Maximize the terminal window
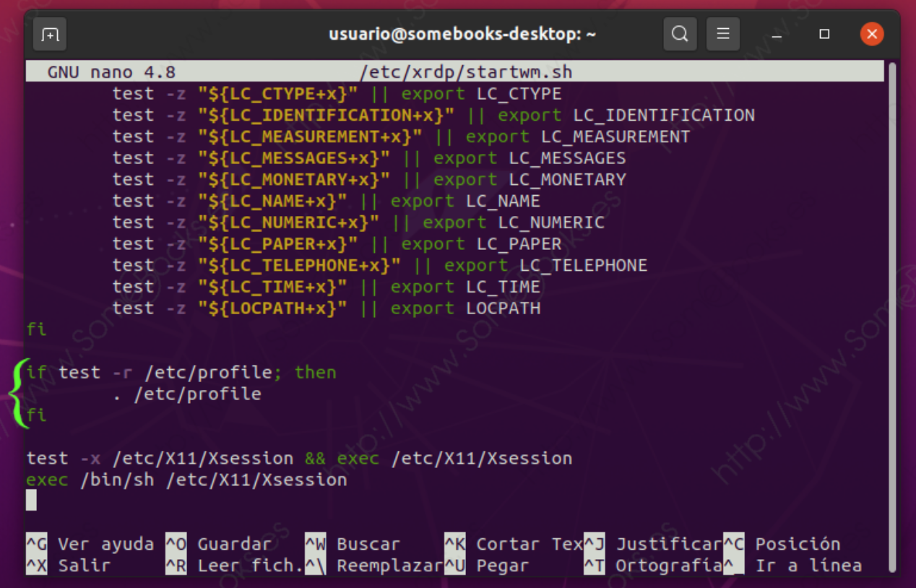The width and height of the screenshot is (916, 588). [824, 35]
